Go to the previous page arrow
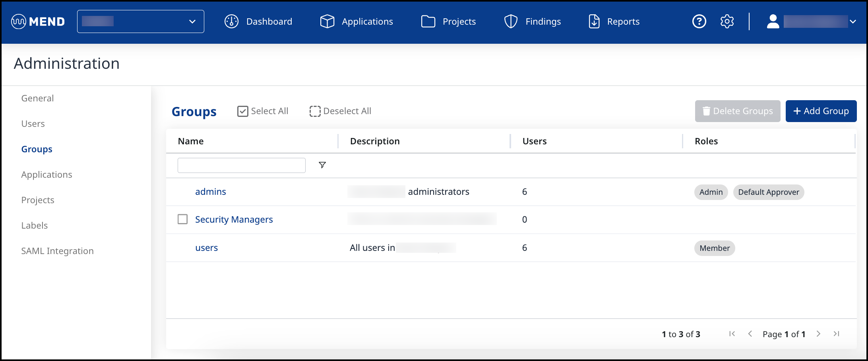Image resolution: width=868 pixels, height=361 pixels. click(x=750, y=334)
